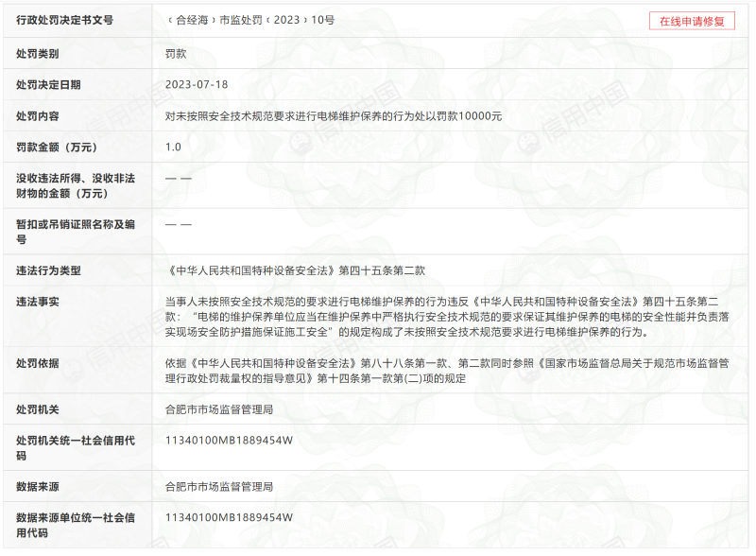756x556 pixels.
Task: Select the 处罚决定日期 label
Action: coord(48,84)
